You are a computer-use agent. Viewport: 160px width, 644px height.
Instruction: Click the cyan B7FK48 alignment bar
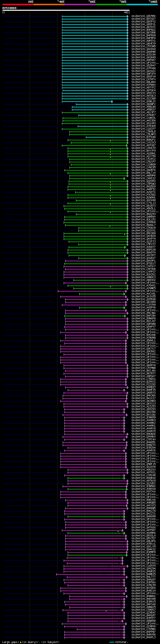107,137
